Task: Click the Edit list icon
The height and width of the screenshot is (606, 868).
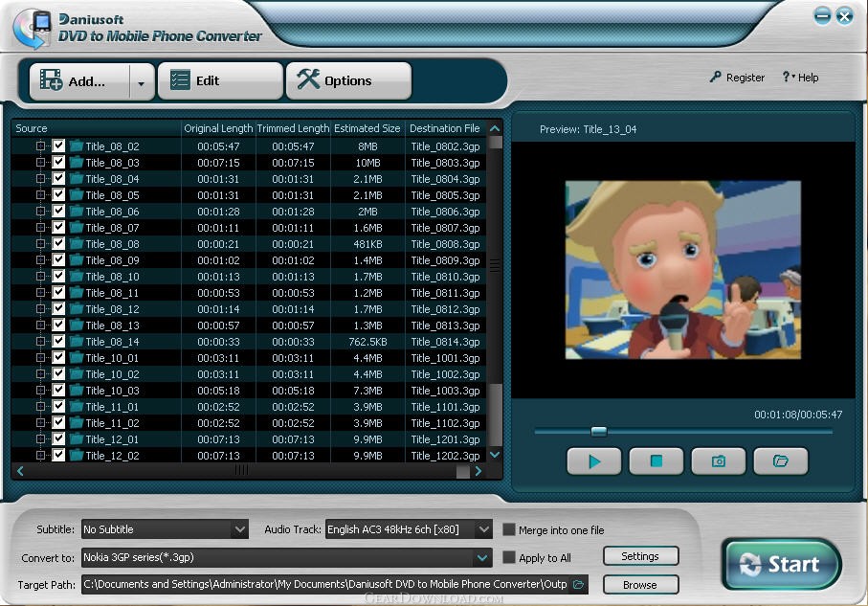Action: (x=180, y=80)
